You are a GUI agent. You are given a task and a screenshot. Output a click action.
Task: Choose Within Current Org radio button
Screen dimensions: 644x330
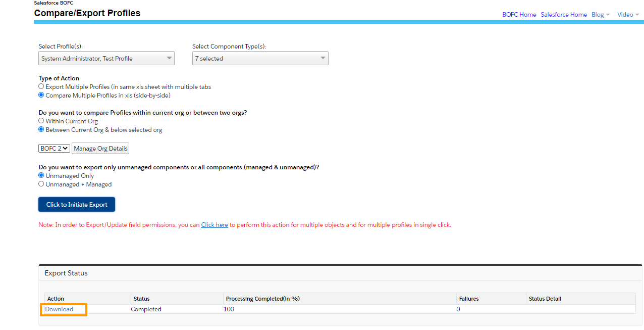(x=41, y=121)
